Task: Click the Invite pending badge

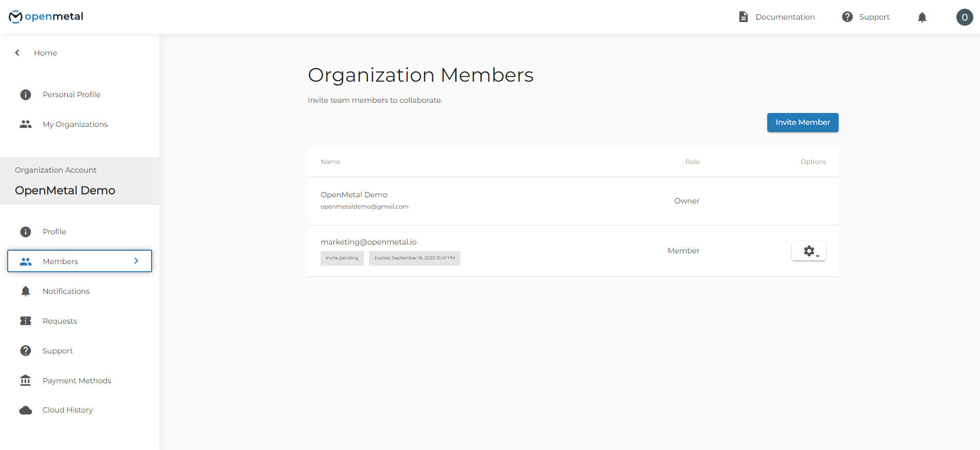Action: 342,258
